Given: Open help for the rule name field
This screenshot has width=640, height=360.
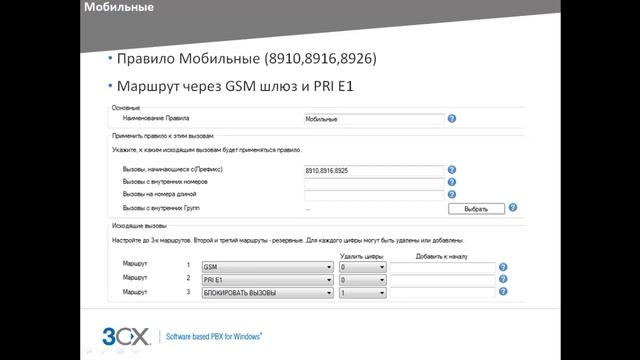Looking at the screenshot, I should tap(451, 118).
